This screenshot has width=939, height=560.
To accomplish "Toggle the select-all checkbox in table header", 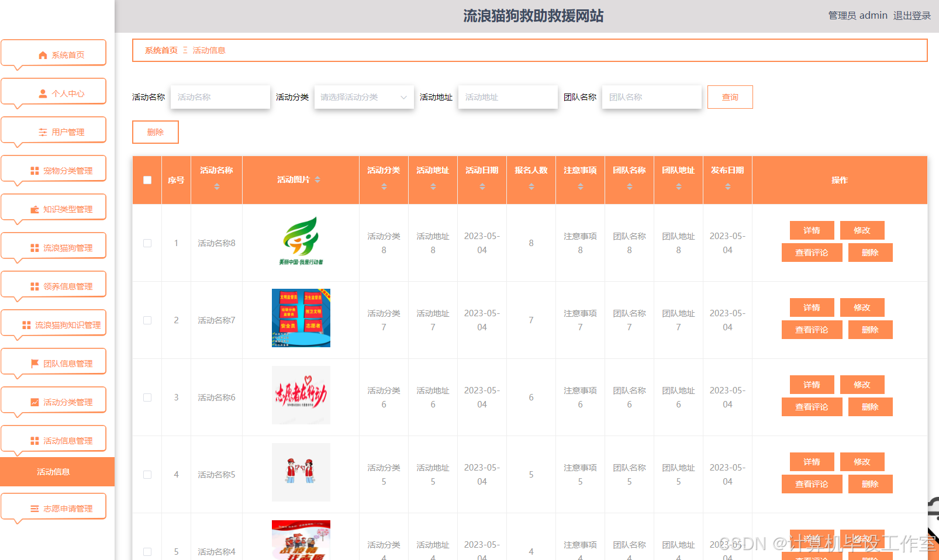I will [x=147, y=180].
